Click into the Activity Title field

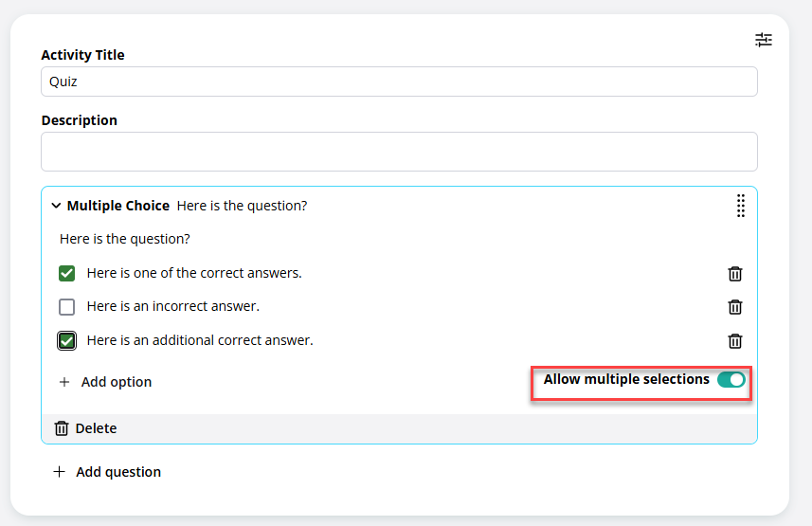399,82
